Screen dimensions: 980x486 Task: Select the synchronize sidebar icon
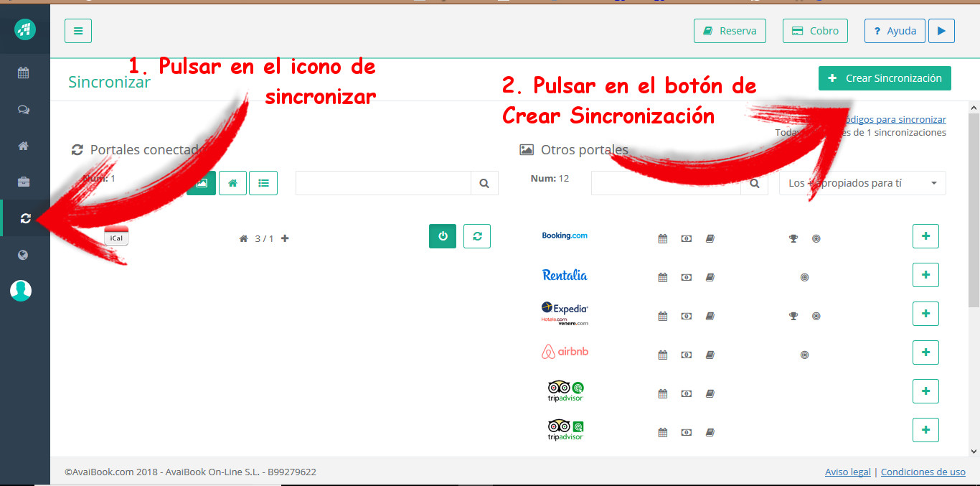pyautogui.click(x=26, y=218)
